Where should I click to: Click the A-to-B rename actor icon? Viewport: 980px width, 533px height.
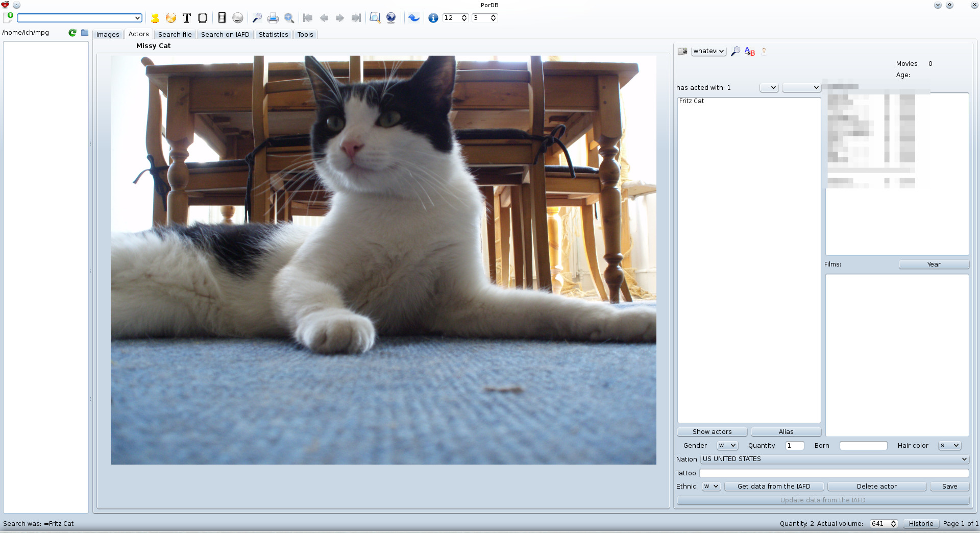pyautogui.click(x=749, y=51)
